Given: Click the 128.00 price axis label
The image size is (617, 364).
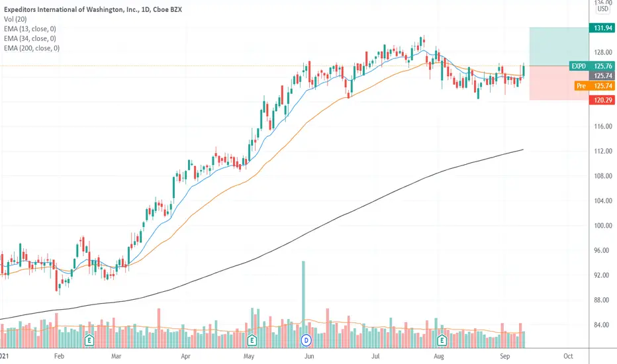Looking at the screenshot, I should click(603, 52).
